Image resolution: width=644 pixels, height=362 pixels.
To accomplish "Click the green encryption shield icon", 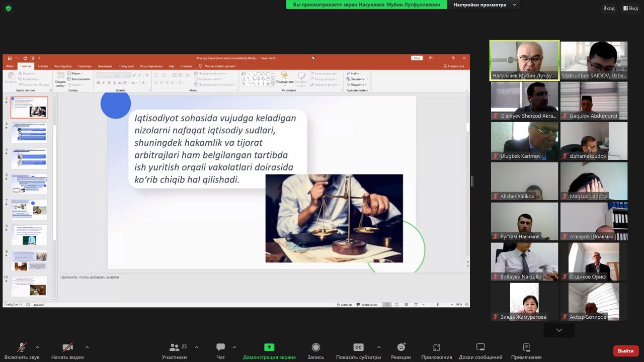I will pos(8,8).
